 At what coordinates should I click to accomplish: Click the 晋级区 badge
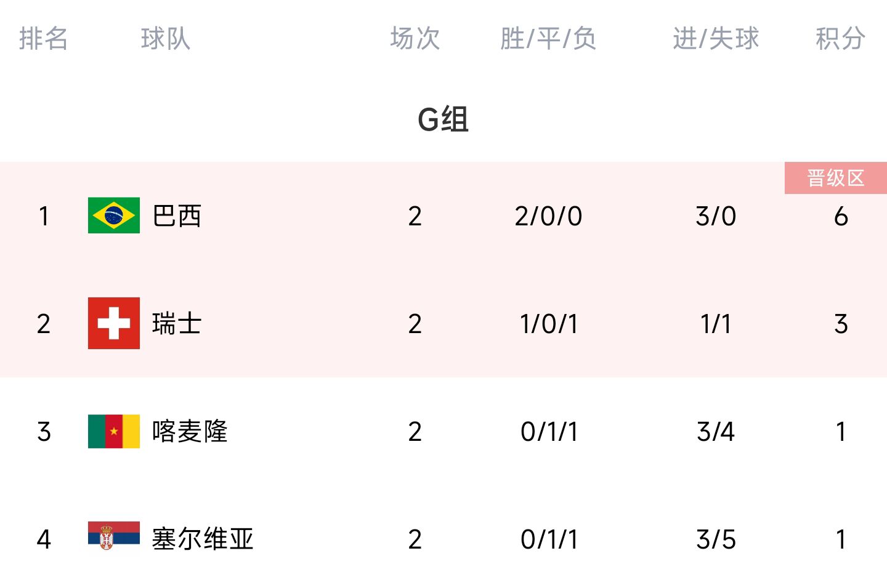[x=836, y=178]
